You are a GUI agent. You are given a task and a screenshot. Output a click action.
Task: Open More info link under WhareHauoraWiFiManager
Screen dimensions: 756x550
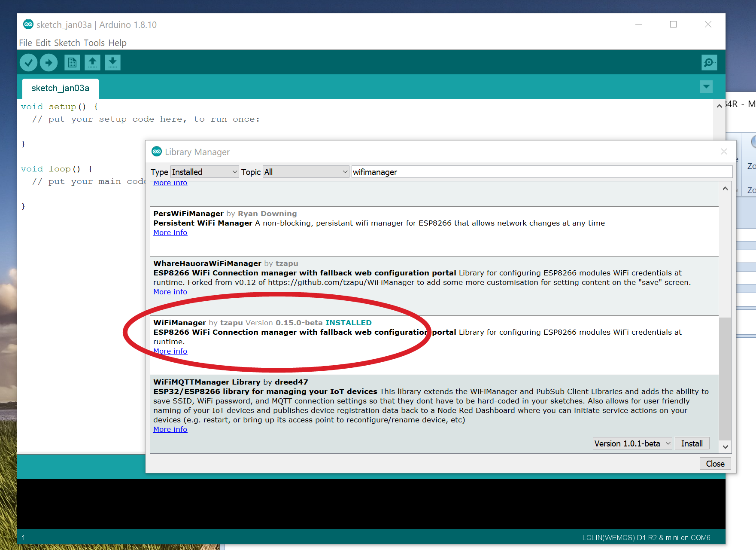pyautogui.click(x=170, y=292)
